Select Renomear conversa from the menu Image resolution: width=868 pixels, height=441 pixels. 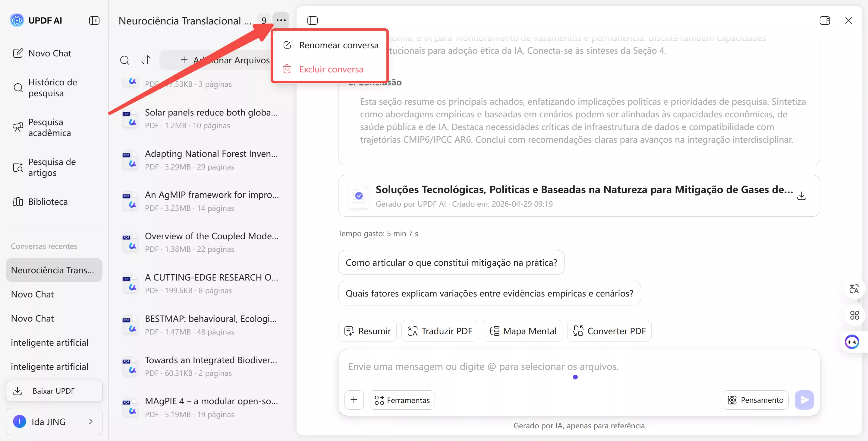tap(331, 45)
